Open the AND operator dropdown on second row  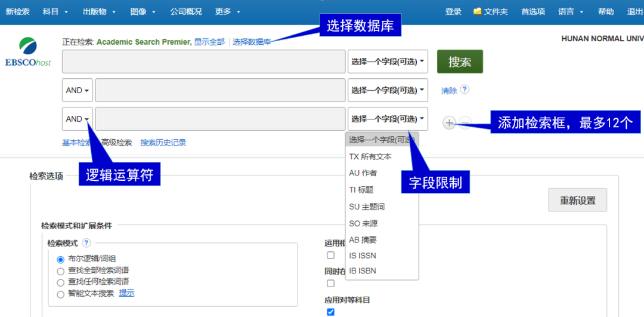click(77, 90)
